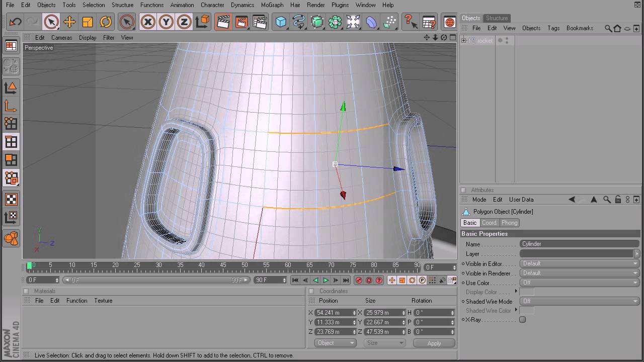
Task: Click the Display Color swatch
Action: coord(527,292)
